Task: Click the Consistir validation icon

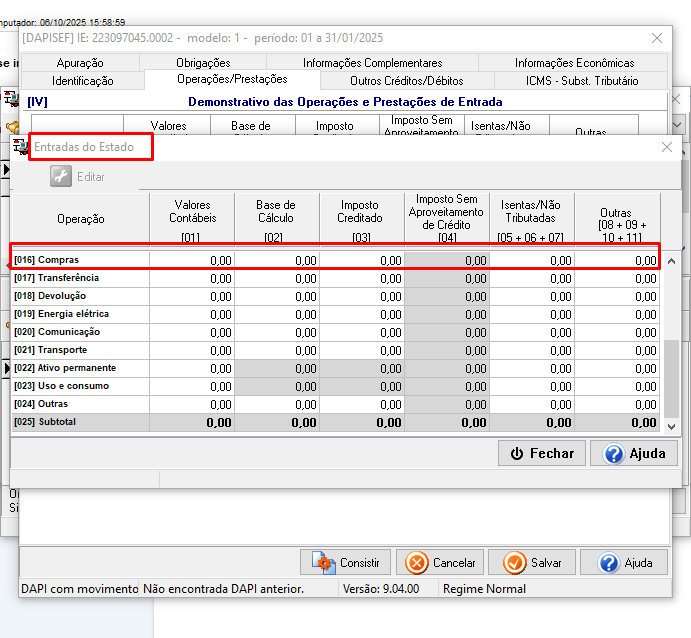Action: click(323, 563)
